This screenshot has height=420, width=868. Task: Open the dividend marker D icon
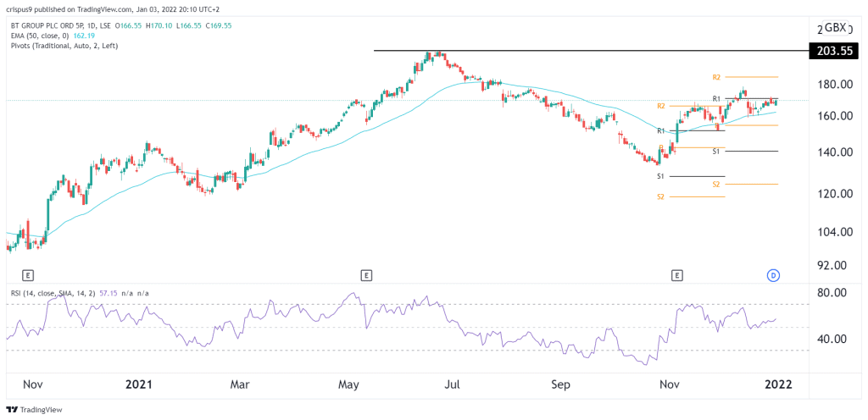775,274
